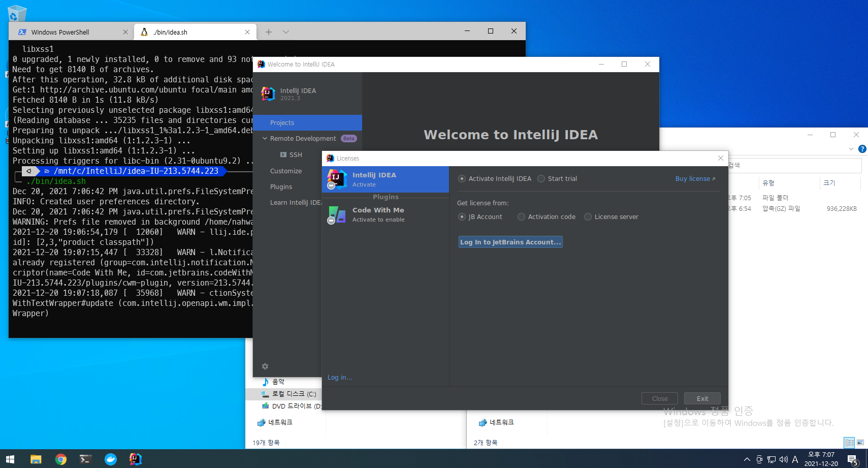Choose JB Account license source
868x468 pixels.
(x=462, y=217)
